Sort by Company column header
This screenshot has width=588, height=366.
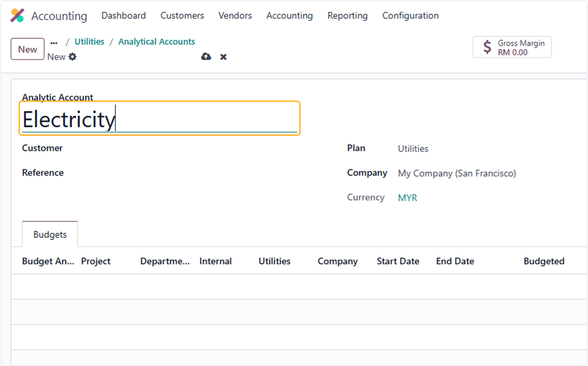pyautogui.click(x=338, y=261)
